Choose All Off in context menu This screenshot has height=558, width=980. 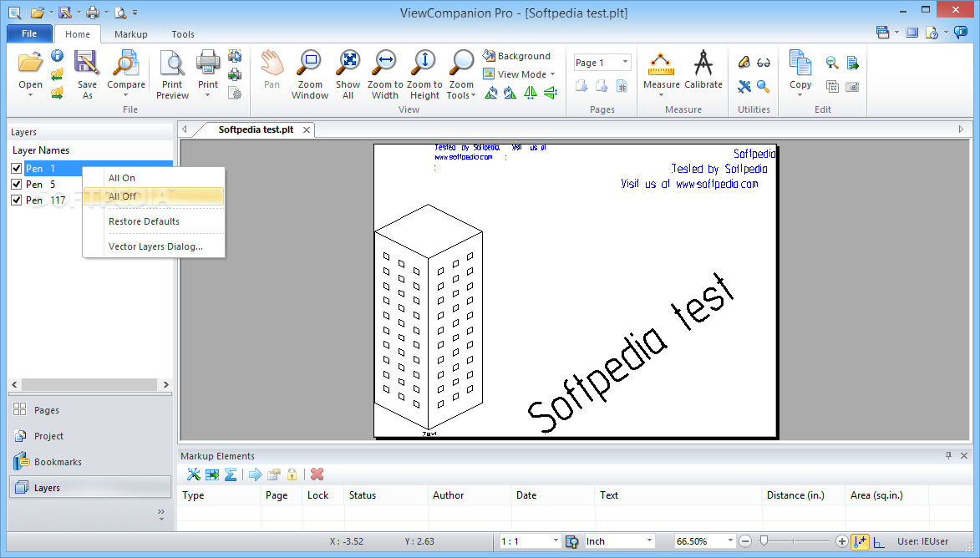point(154,196)
